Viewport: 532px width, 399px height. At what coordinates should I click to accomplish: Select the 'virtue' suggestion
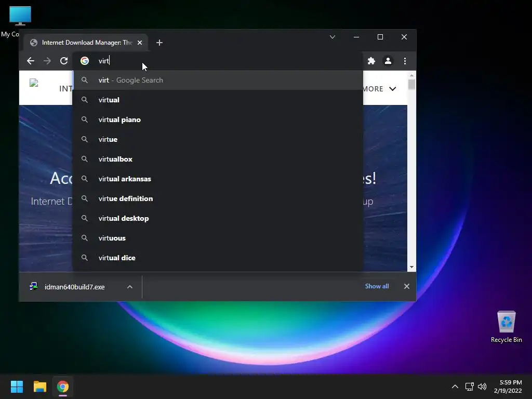[x=218, y=139]
